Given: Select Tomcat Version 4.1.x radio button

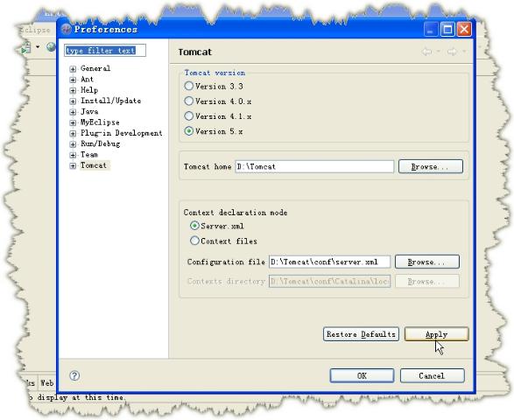Looking at the screenshot, I should click(x=188, y=116).
